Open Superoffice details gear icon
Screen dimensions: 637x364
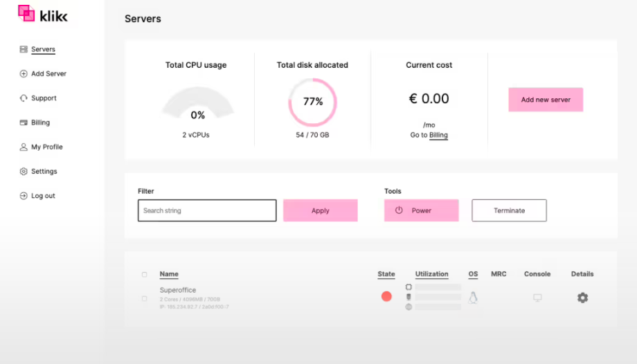tap(582, 298)
